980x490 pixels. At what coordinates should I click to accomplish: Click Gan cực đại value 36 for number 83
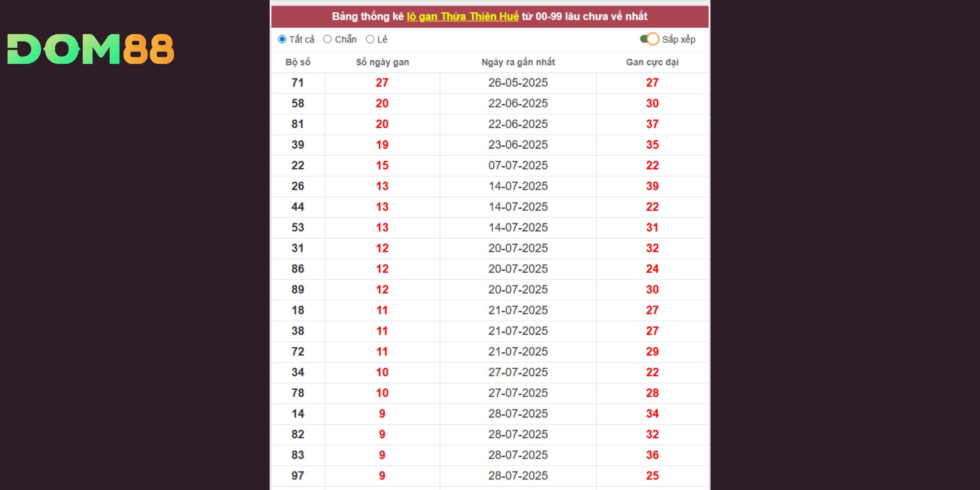coord(652,455)
